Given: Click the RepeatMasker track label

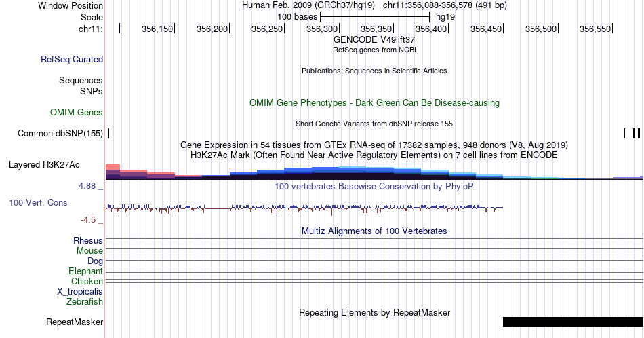Looking at the screenshot, I should click(75, 322).
